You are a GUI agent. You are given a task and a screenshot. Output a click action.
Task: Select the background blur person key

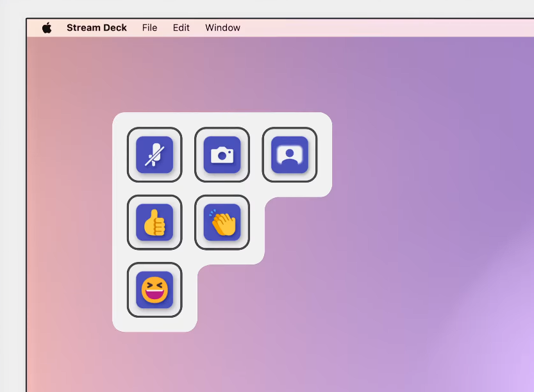point(290,155)
